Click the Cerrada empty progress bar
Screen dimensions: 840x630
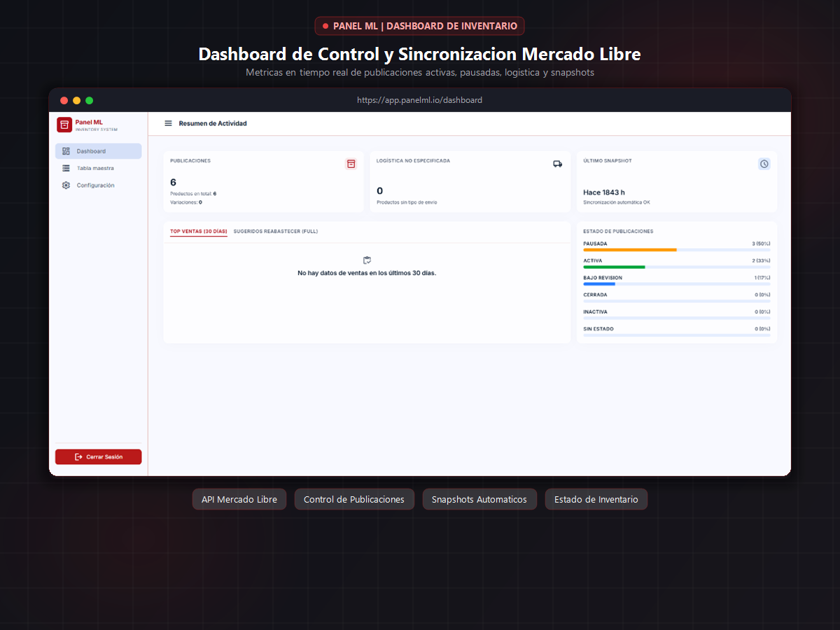pyautogui.click(x=677, y=301)
